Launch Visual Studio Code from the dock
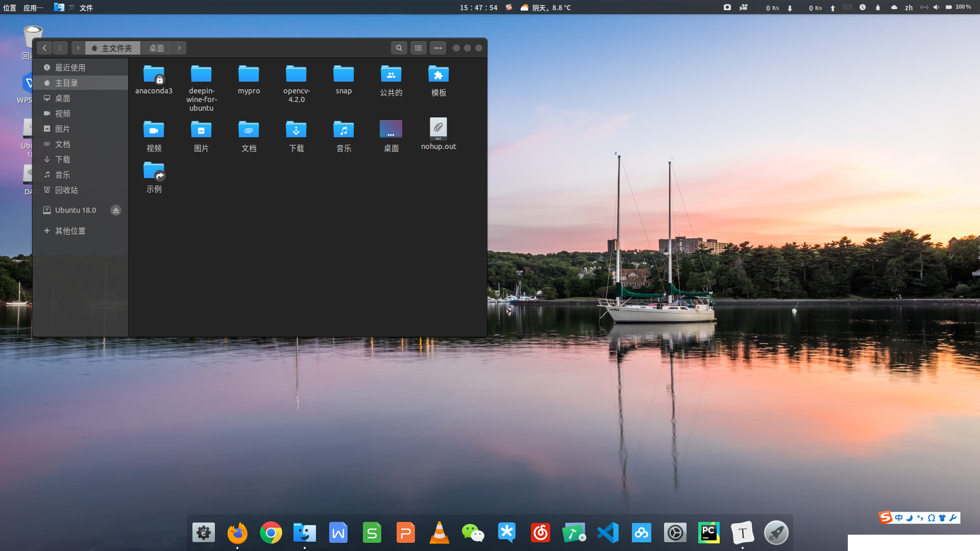This screenshot has height=551, width=980. [x=607, y=533]
